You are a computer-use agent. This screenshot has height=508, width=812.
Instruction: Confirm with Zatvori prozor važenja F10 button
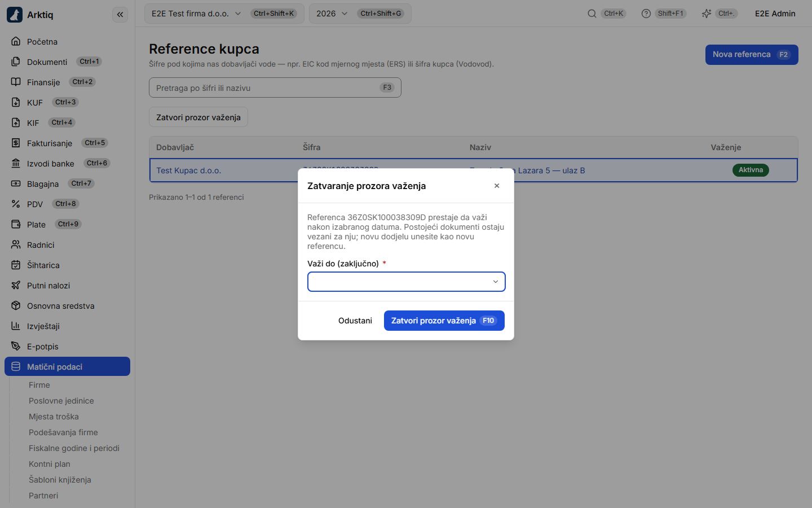coord(444,321)
